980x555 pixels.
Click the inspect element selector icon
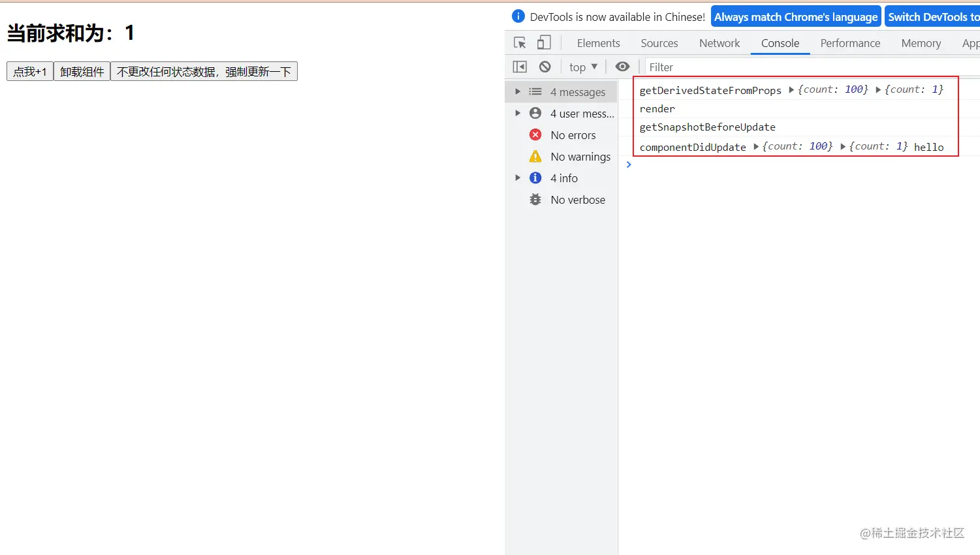520,43
